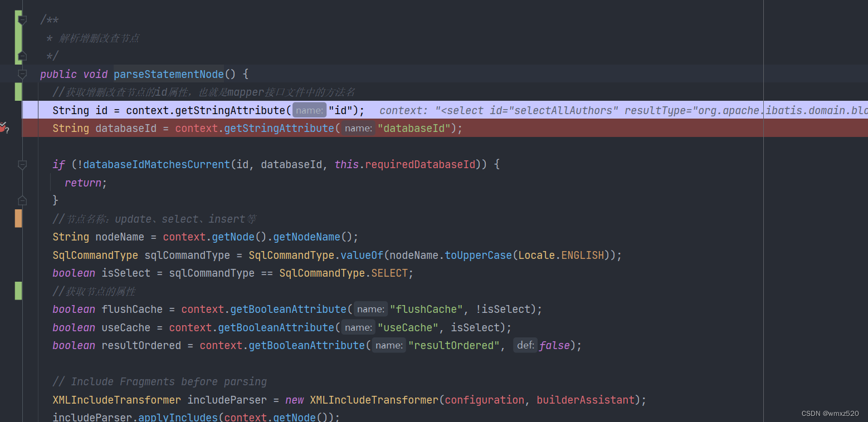Click the nodeName variable declaration
The image size is (868, 422).
tap(120, 237)
